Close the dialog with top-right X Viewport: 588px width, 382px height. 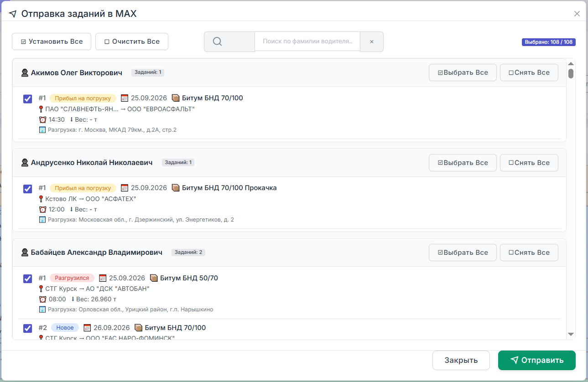pyautogui.click(x=577, y=14)
